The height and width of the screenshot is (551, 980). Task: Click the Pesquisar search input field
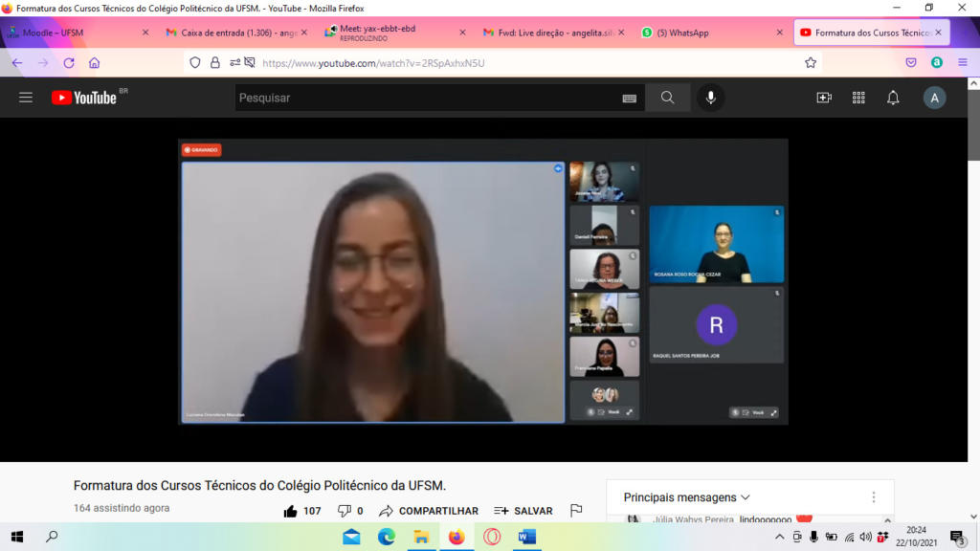pyautogui.click(x=426, y=98)
